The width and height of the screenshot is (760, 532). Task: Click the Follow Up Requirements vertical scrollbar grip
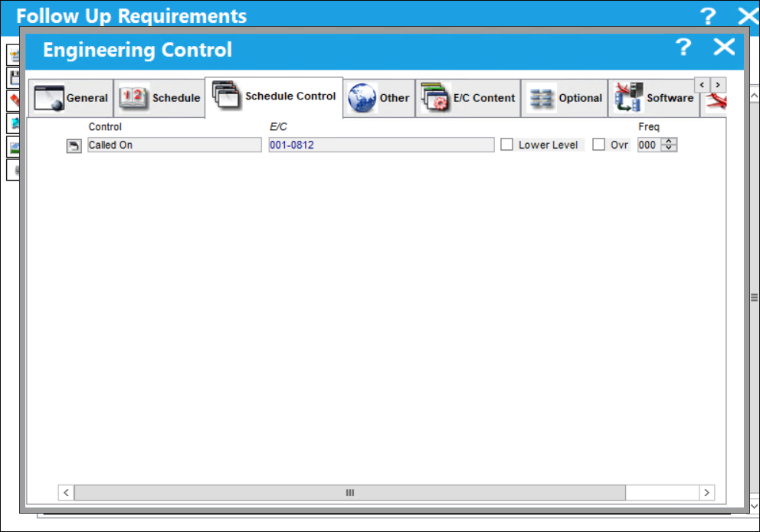755,297
